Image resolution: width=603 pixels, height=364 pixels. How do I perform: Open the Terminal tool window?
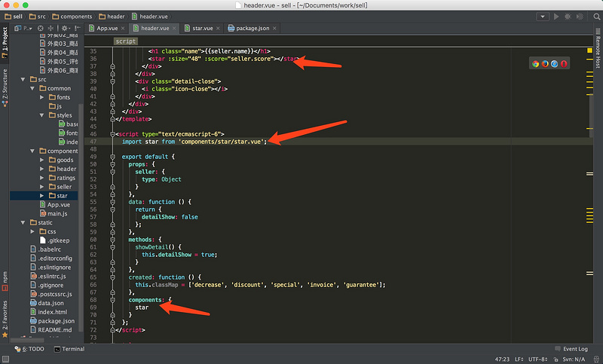coord(69,349)
